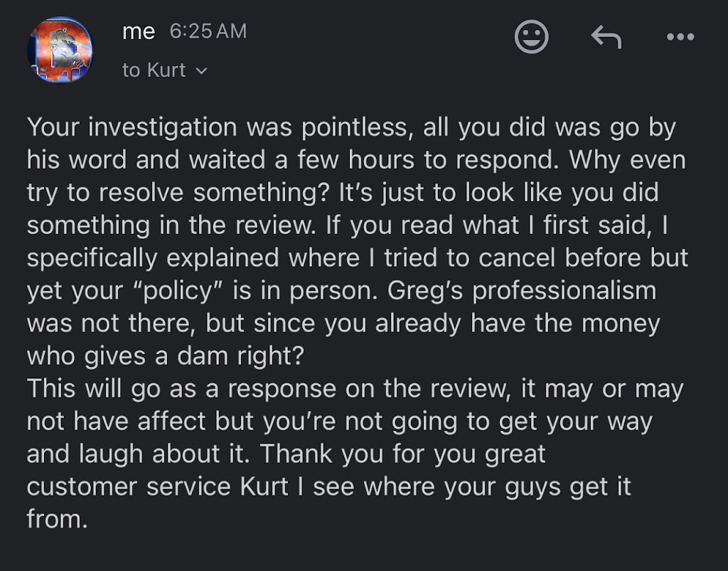Tap the phrase "specifically explained"
This screenshot has width=728, height=571.
click(154, 259)
